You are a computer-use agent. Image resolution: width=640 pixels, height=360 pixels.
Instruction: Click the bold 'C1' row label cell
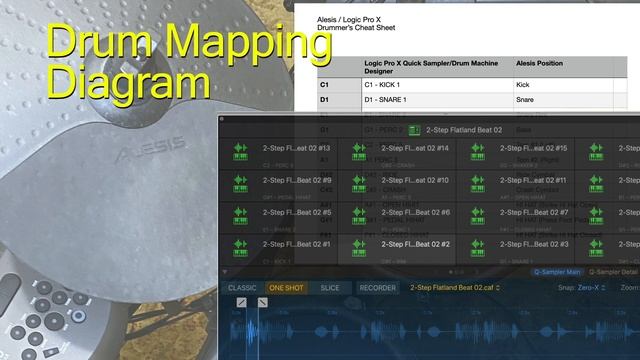tap(340, 85)
